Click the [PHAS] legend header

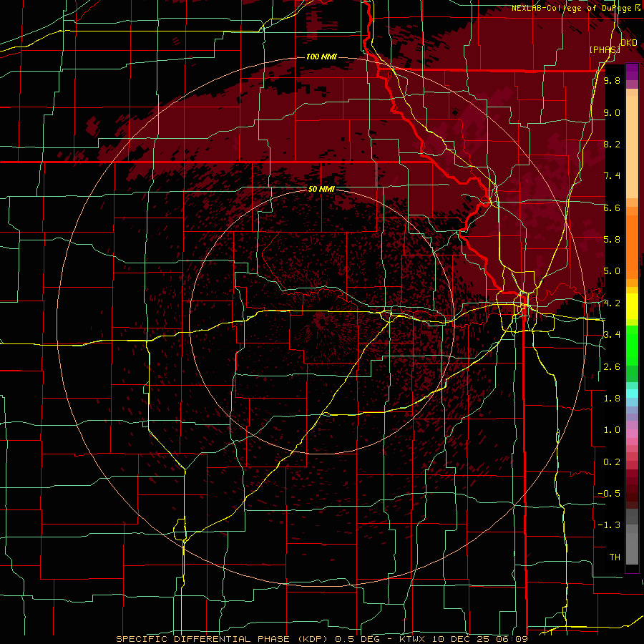[x=605, y=49]
